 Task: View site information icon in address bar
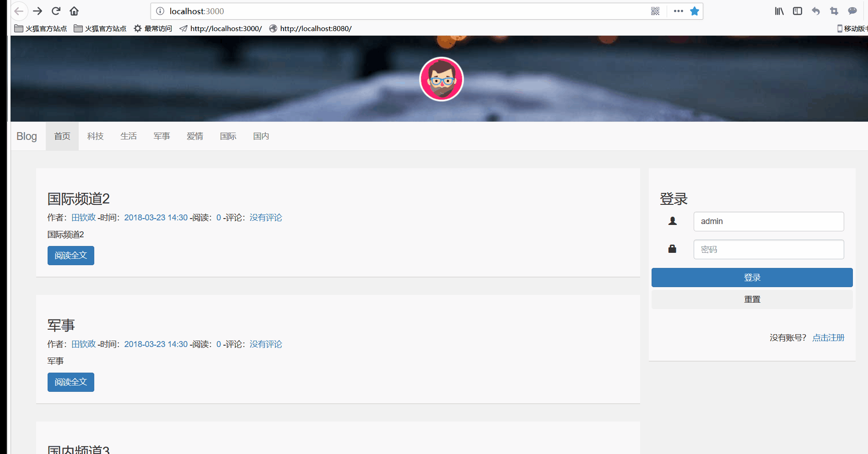pyautogui.click(x=160, y=11)
